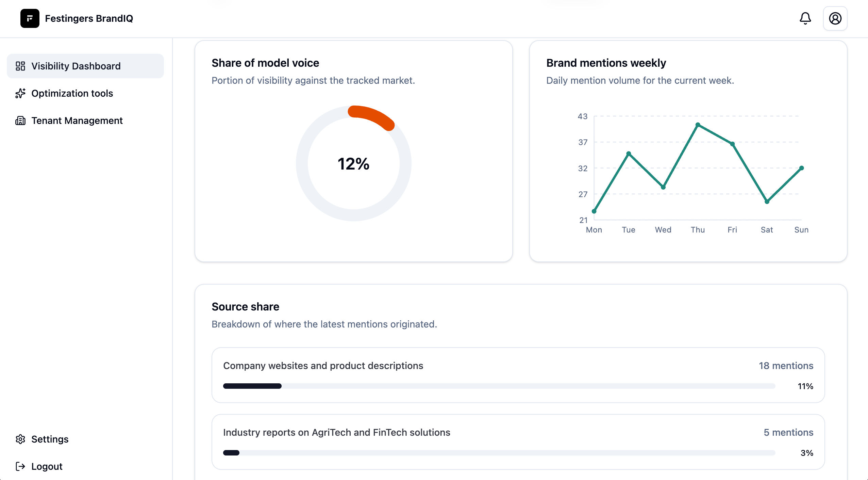
Task: Click the Optimization tools sparkle icon
Action: (x=20, y=93)
